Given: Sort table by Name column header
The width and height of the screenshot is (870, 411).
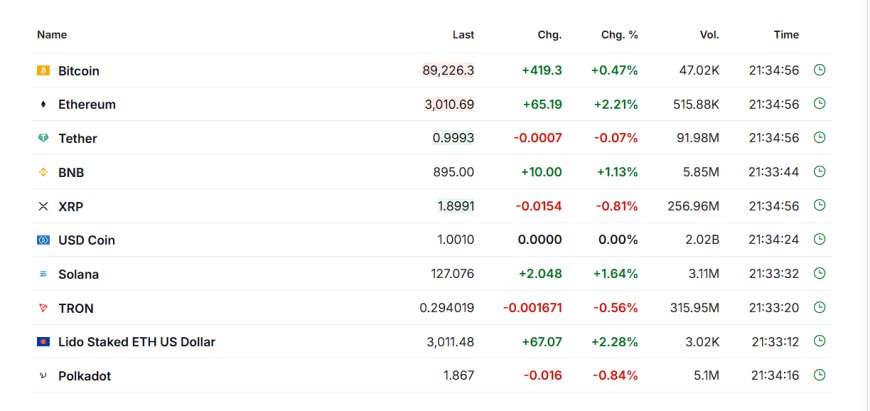Looking at the screenshot, I should coord(52,34).
